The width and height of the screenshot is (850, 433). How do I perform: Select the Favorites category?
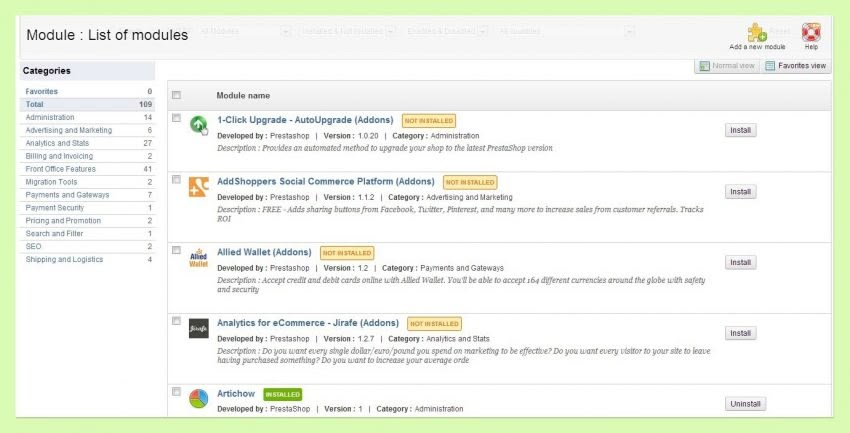(x=89, y=92)
